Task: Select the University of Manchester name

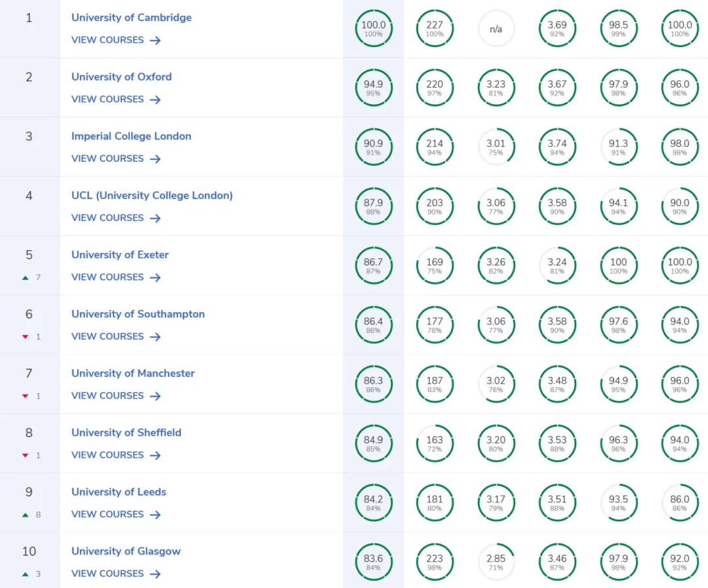Action: click(133, 373)
